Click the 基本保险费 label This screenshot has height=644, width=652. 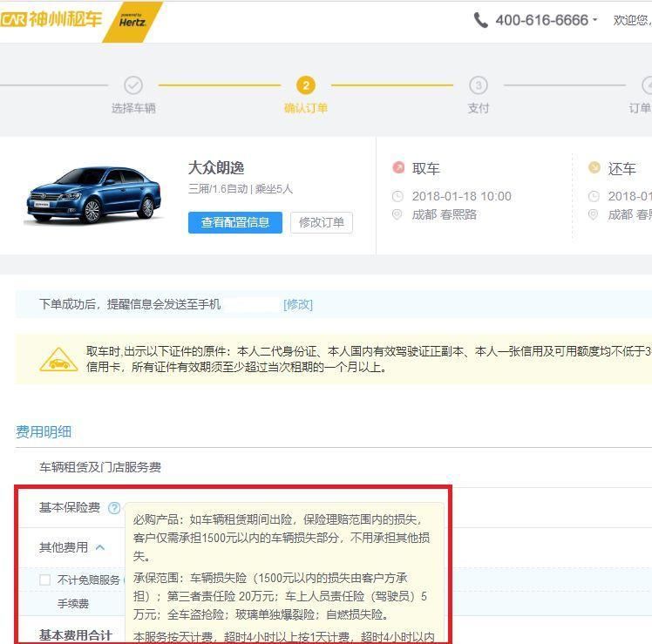click(x=70, y=508)
